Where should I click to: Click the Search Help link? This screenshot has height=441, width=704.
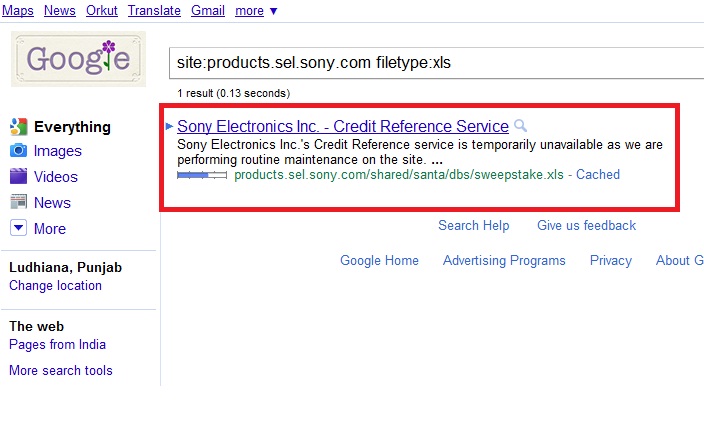(473, 226)
